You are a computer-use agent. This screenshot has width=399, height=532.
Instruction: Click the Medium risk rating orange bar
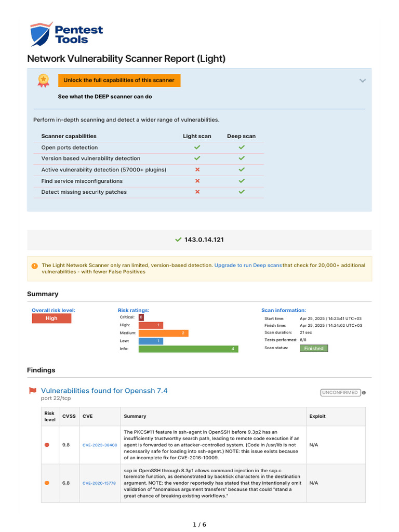tap(163, 333)
